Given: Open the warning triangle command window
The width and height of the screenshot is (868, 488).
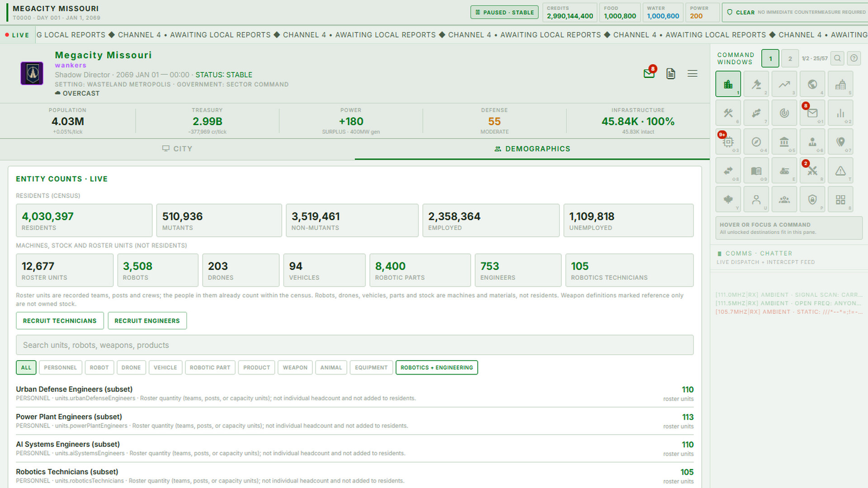Looking at the screenshot, I should point(840,171).
